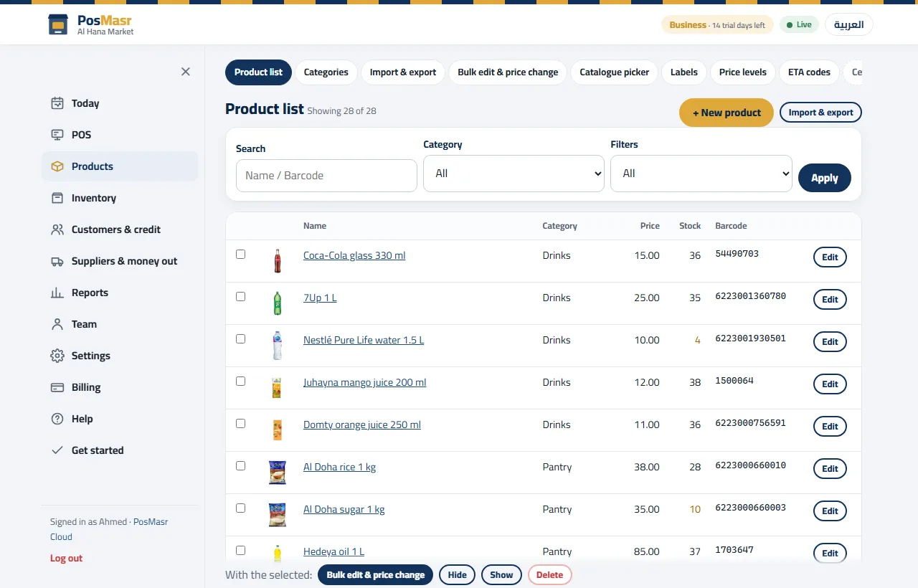Click the Reports bar chart icon
This screenshot has width=918, height=588.
pos(57,293)
